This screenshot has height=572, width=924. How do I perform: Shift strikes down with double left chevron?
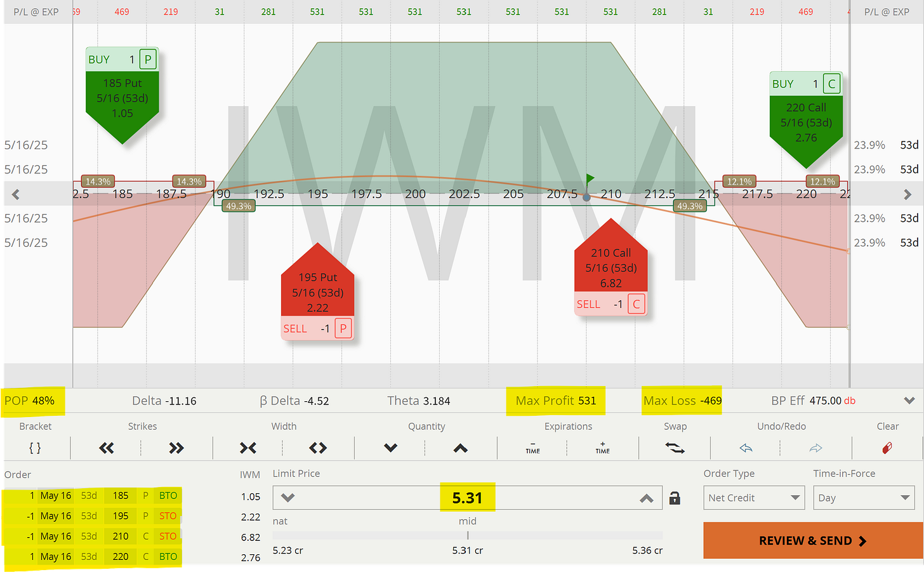point(107,448)
